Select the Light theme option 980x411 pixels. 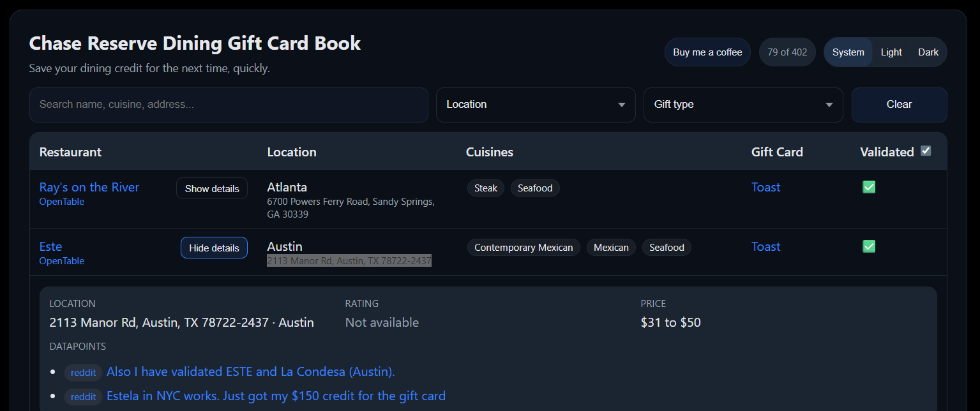(891, 52)
